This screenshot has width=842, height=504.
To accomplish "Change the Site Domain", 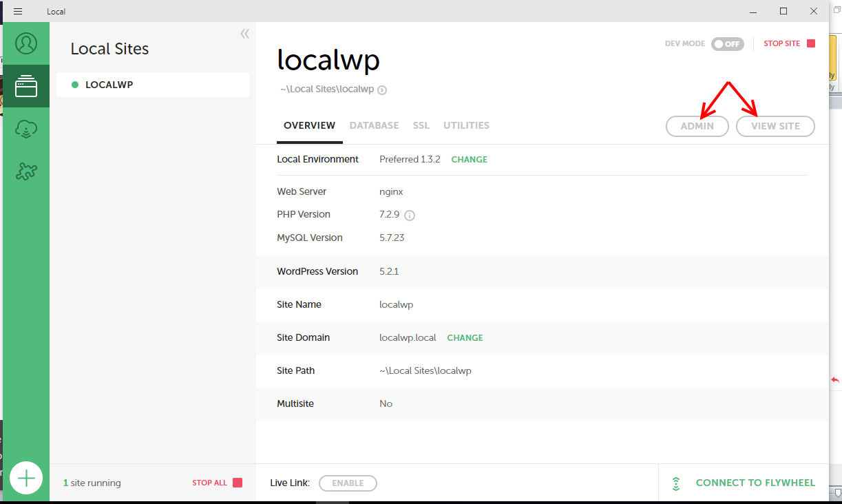I will coord(465,338).
